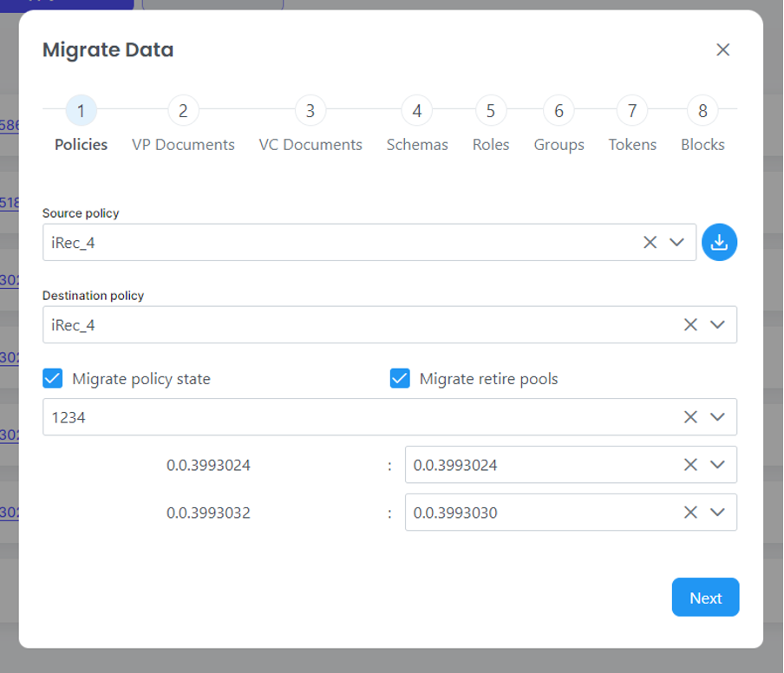784x673 pixels.
Task: Select step 7 Tokens
Action: click(x=632, y=112)
